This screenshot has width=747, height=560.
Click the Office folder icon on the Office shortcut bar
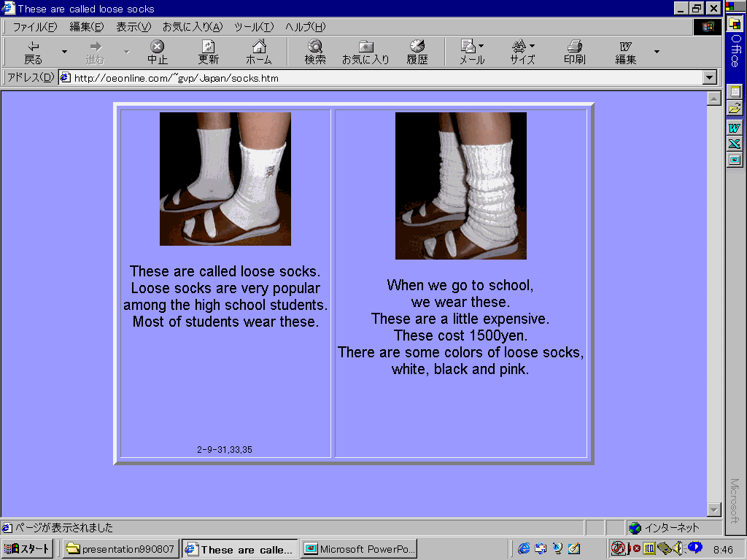735,24
